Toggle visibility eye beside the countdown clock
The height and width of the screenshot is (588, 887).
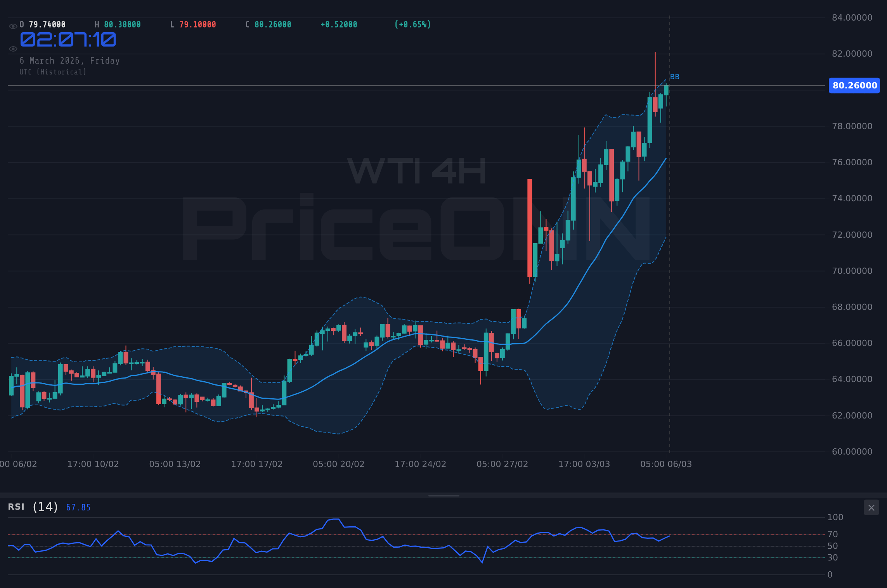[x=13, y=49]
